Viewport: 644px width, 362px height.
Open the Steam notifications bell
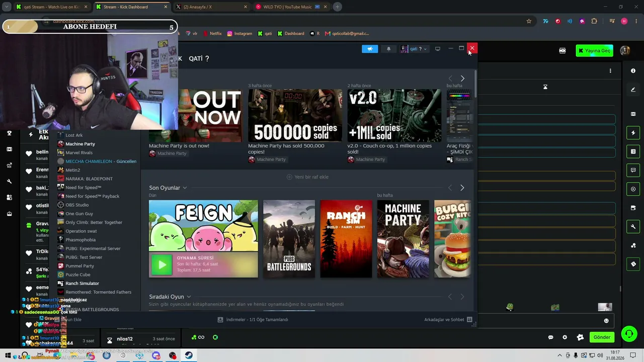(x=388, y=49)
